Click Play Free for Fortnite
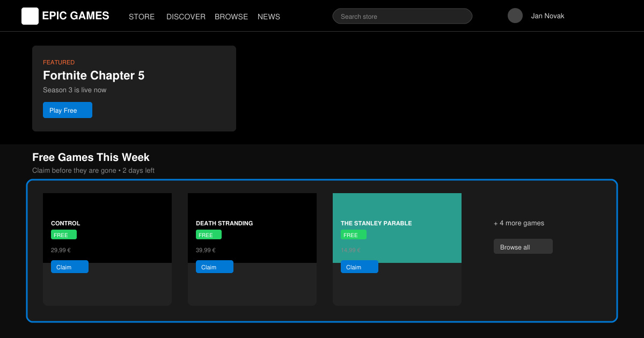This screenshot has width=644, height=338. pos(68,110)
